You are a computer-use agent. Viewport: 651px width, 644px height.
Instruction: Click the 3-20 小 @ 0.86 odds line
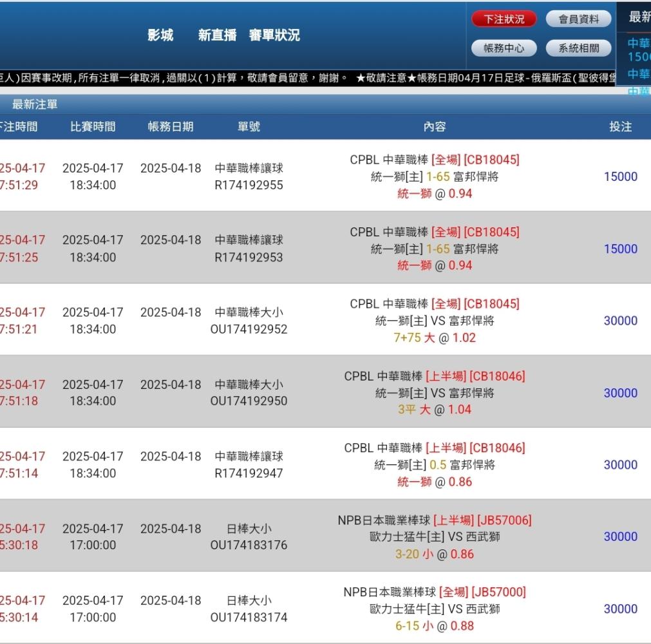434,554
